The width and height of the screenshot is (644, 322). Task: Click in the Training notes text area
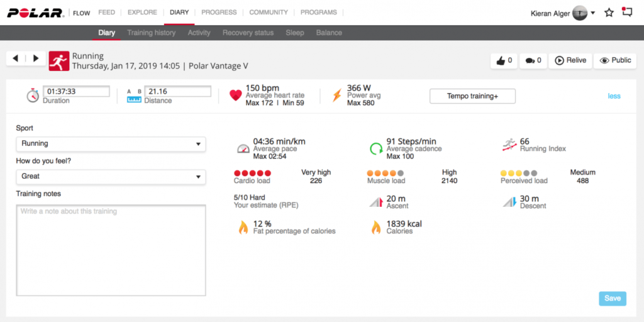click(111, 250)
